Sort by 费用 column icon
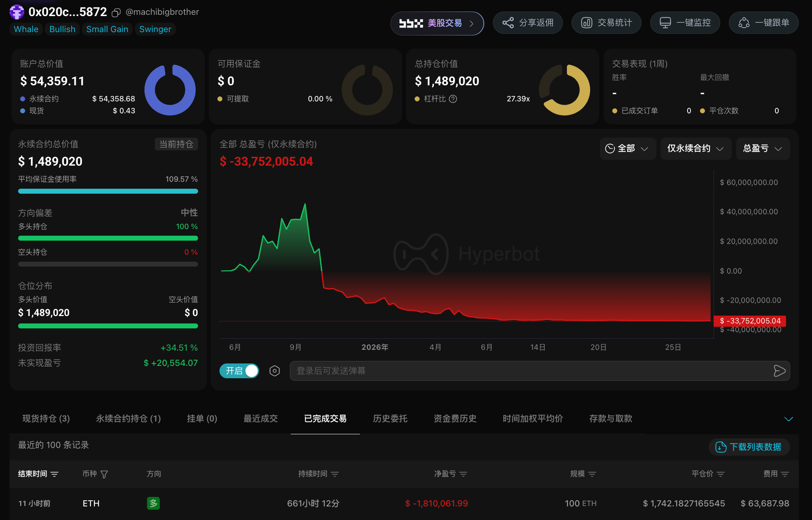 785,474
